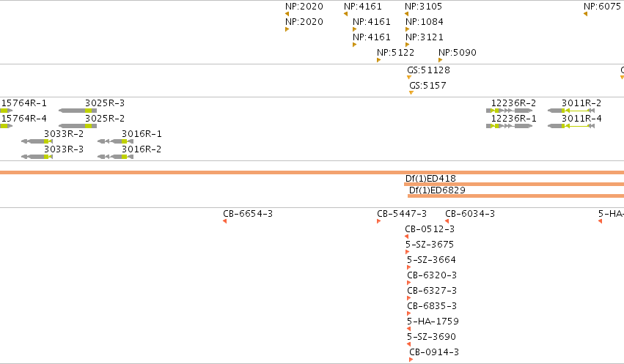Click the 3025R-2 gene model glyph
The width and height of the screenshot is (624, 364).
pyautogui.click(x=78, y=126)
